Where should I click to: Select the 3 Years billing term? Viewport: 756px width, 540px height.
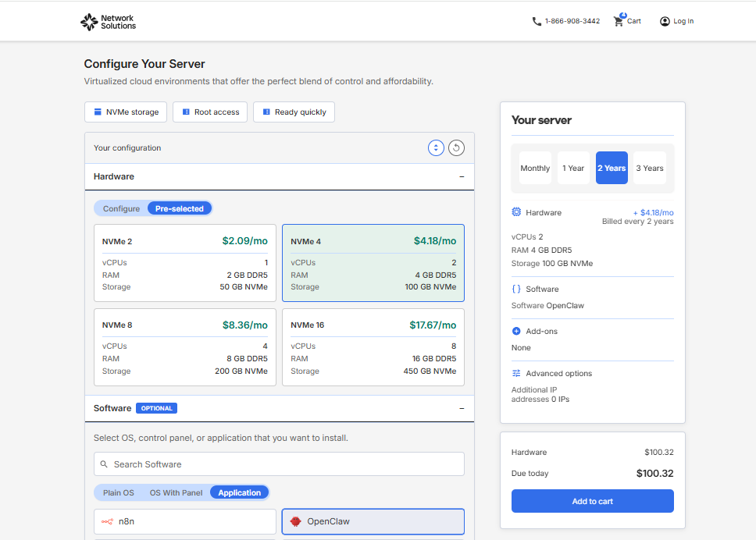tap(650, 168)
